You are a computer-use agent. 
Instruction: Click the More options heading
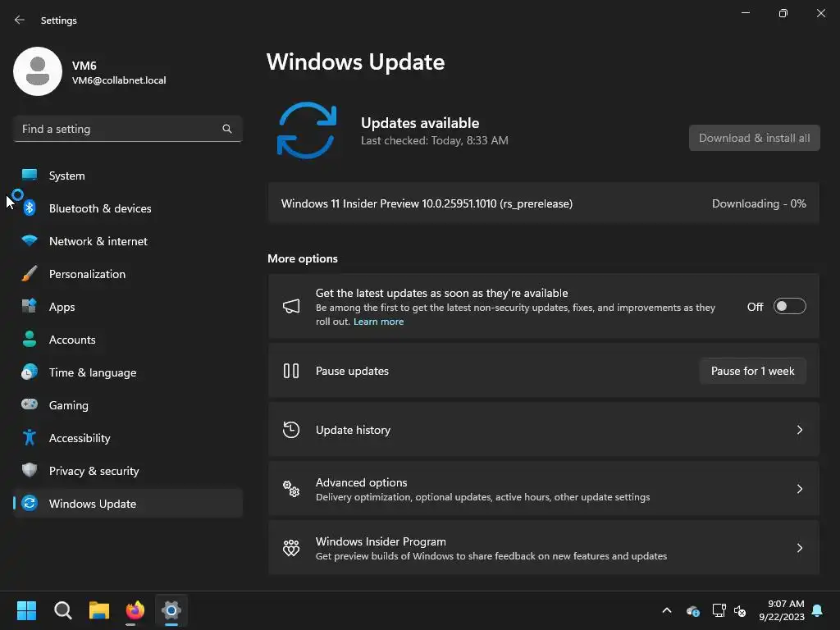point(303,258)
